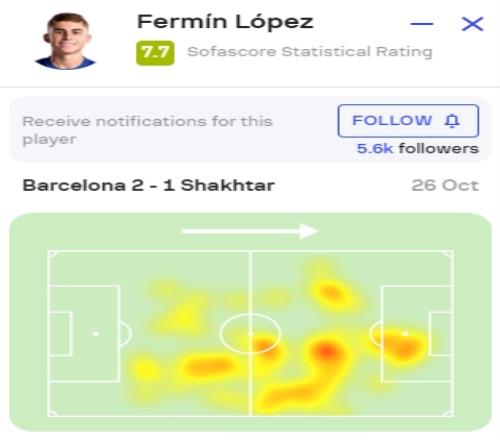Image resolution: width=500 pixels, height=440 pixels.
Task: Click the 5.6k followers count
Action: point(418,149)
